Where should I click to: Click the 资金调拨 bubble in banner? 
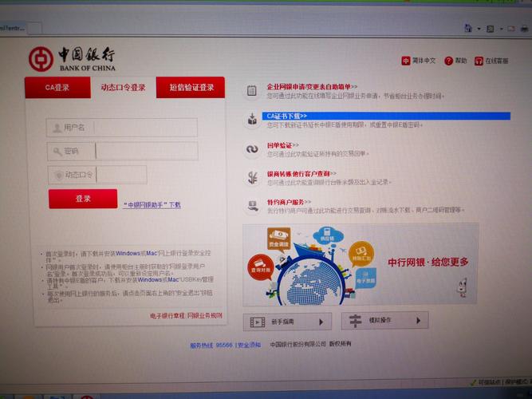point(279,239)
